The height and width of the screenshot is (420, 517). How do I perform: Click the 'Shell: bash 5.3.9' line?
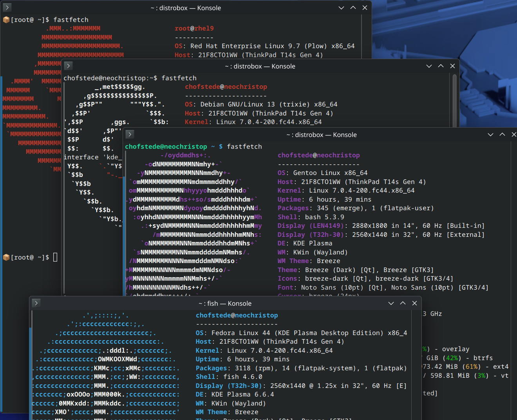tap(311, 217)
